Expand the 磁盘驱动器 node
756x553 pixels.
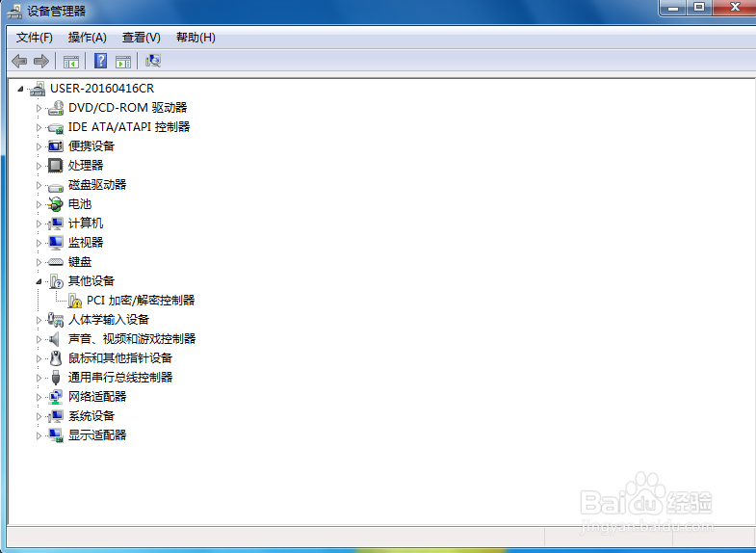39,186
